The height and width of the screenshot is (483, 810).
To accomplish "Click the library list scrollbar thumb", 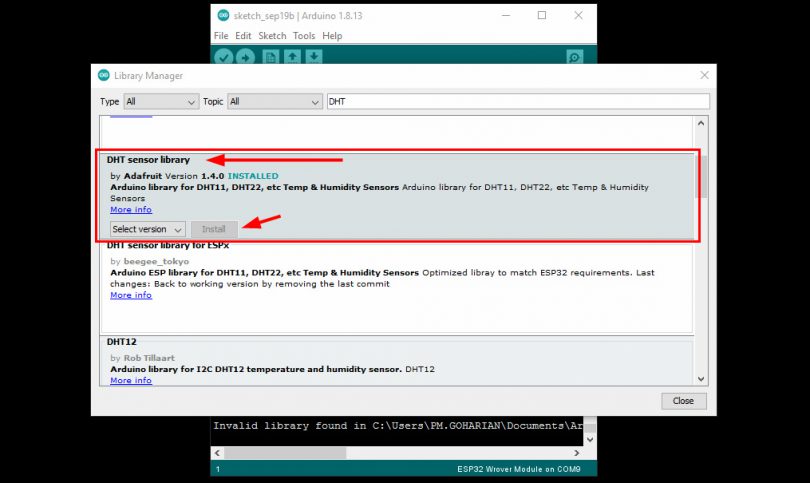I will [x=701, y=176].
